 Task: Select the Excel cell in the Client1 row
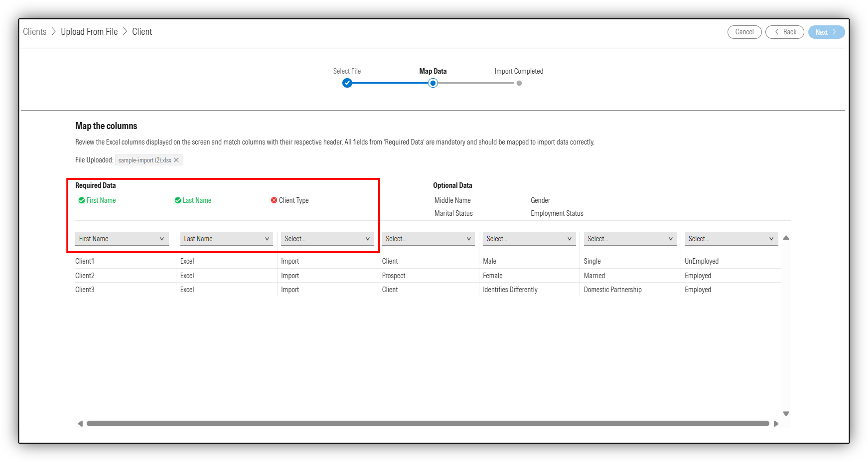[187, 261]
